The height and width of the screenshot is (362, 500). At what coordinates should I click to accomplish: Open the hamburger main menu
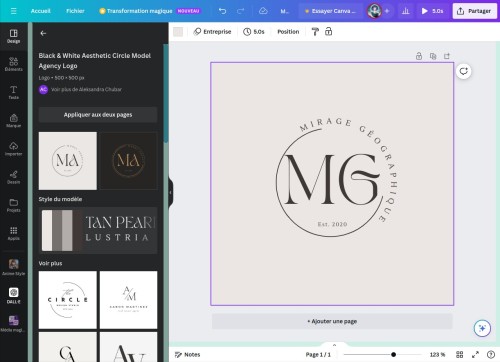tap(14, 11)
